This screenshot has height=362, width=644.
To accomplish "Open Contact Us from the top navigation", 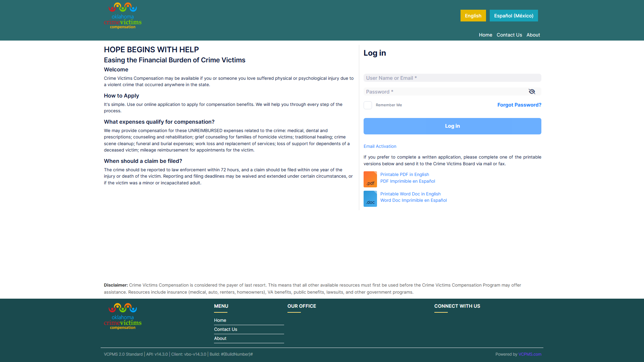I will (x=509, y=35).
